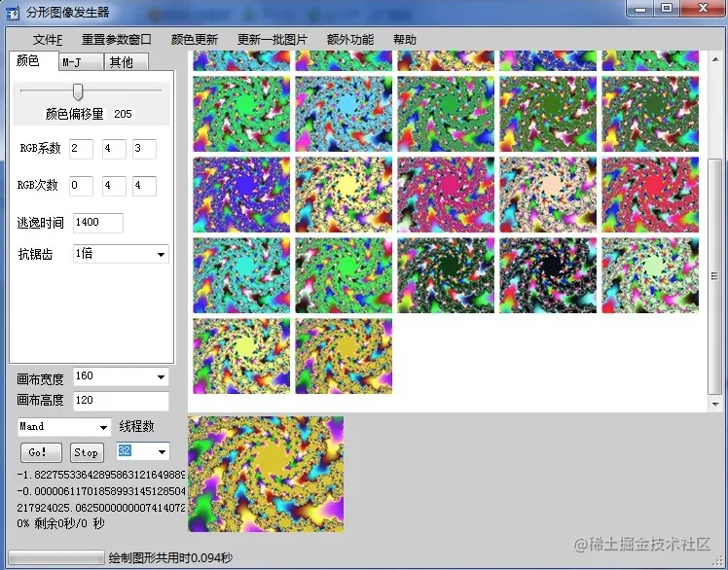728x570 pixels.
Task: Select the black-centered spiral thumbnail
Action: tap(548, 275)
